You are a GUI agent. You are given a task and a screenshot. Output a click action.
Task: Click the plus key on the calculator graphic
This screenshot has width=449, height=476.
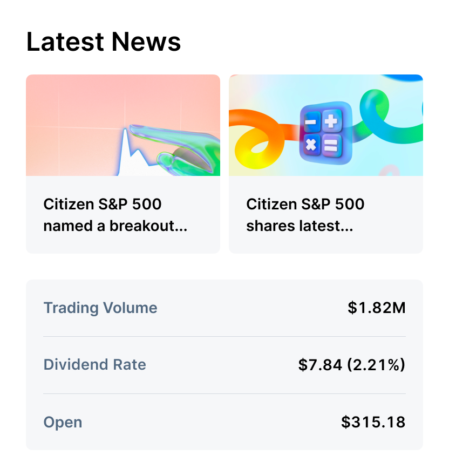(331, 121)
